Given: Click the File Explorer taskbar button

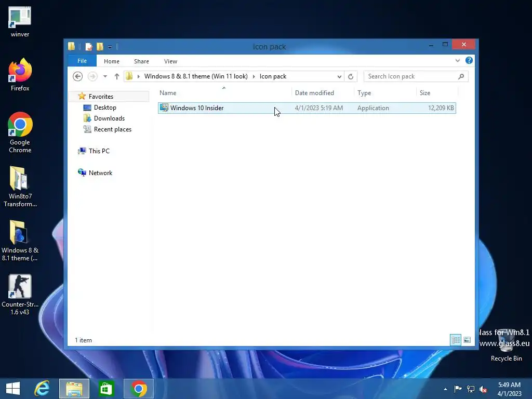Looking at the screenshot, I should click(74, 389).
